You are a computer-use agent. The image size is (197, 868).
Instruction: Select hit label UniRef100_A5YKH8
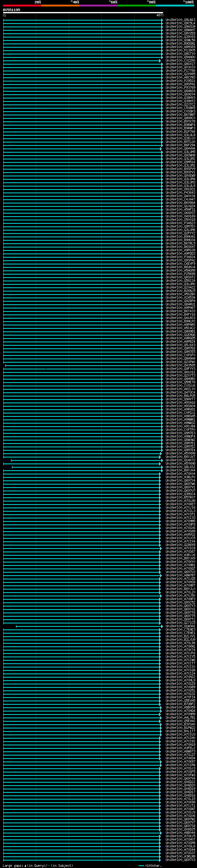tap(180, 464)
